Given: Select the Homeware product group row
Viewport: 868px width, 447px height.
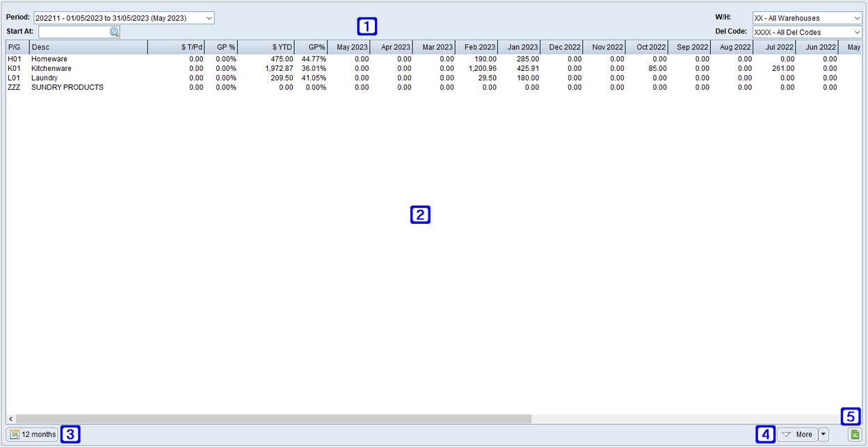Looking at the screenshot, I should click(49, 58).
